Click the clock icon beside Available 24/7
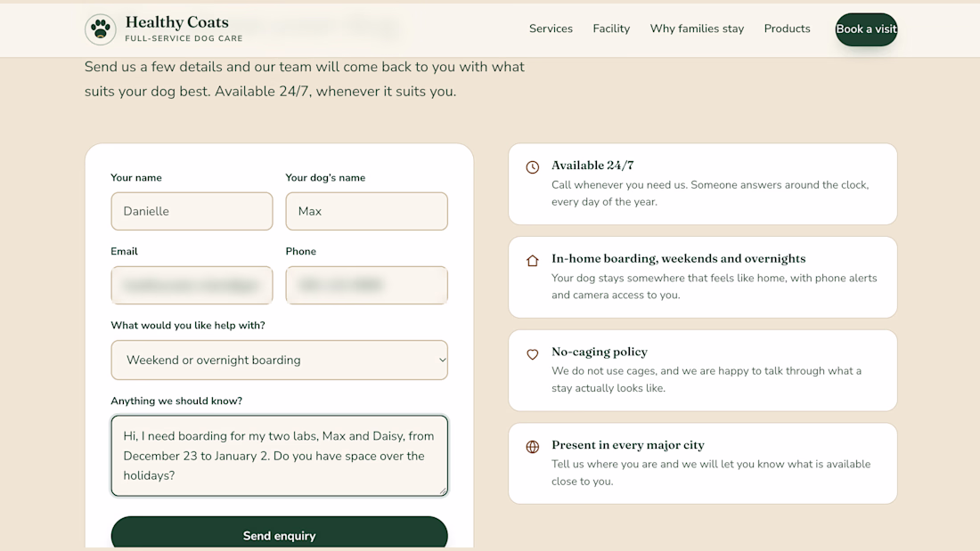This screenshot has height=551, width=980. 533,166
